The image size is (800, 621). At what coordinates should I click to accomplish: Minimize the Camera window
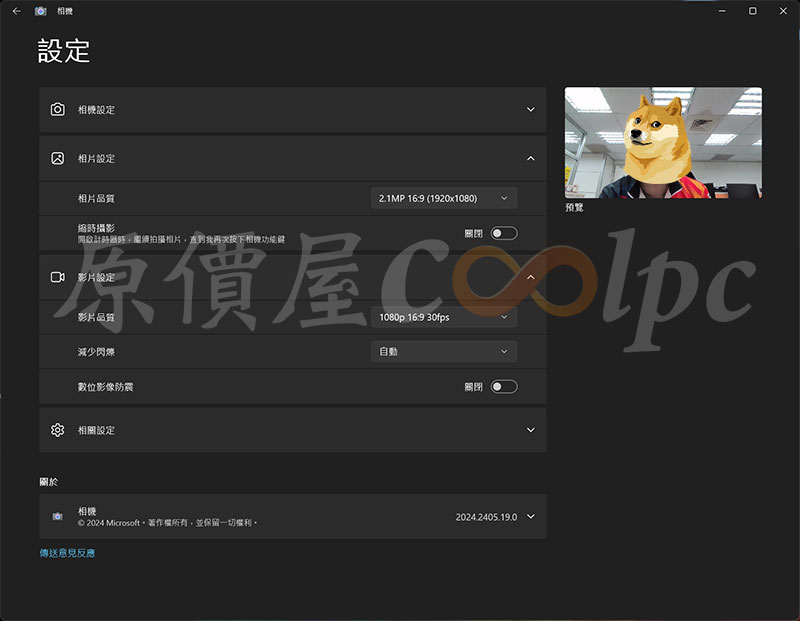click(722, 11)
